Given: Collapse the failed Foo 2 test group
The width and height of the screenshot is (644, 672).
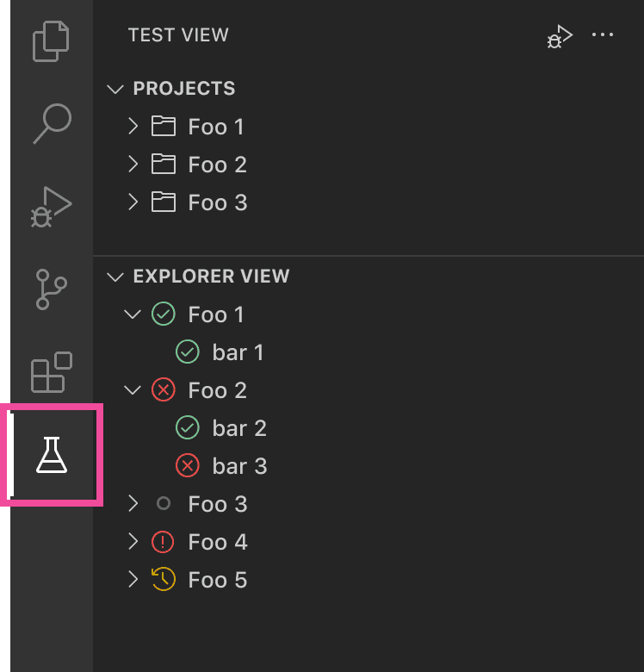Looking at the screenshot, I should point(133,390).
